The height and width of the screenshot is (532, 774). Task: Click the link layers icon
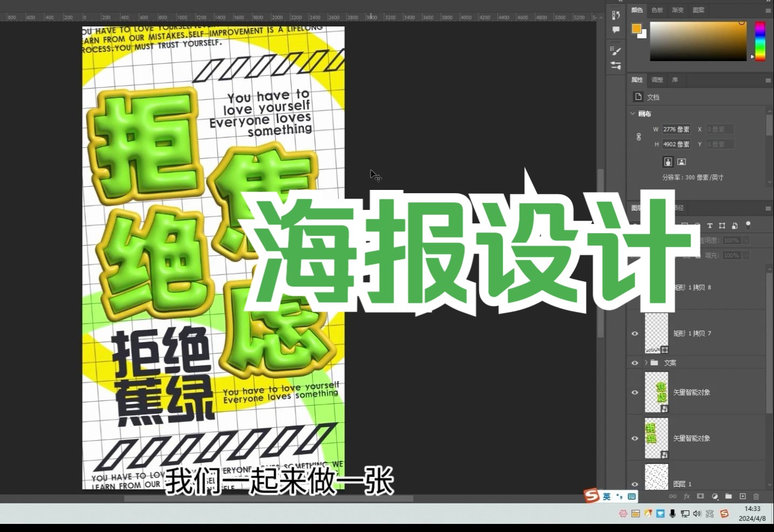coord(673,496)
